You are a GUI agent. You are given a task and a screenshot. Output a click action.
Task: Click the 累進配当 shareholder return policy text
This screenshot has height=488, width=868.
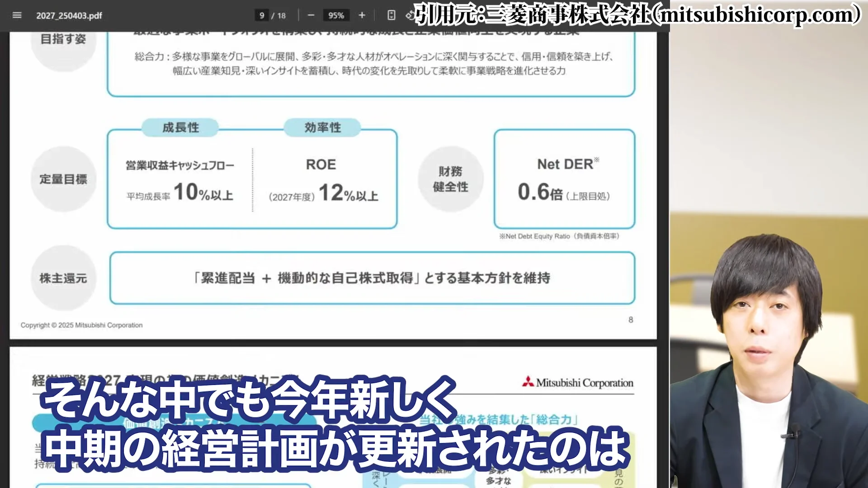click(x=372, y=278)
